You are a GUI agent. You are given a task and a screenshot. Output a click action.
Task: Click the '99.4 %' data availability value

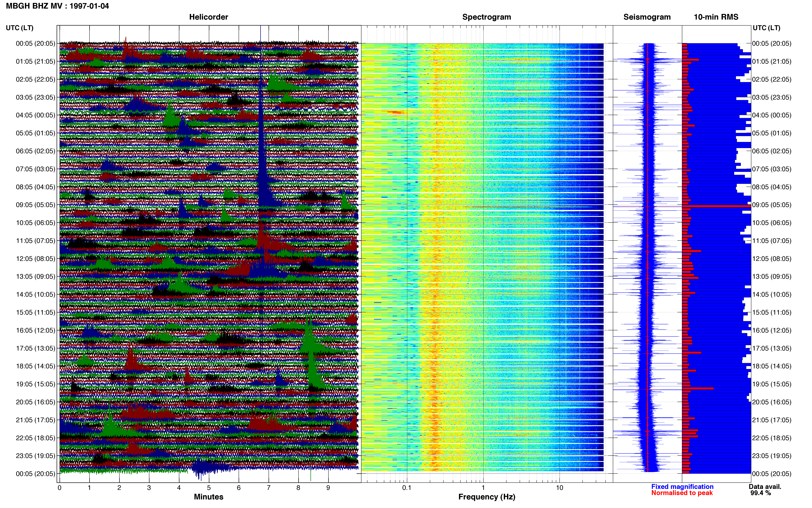pos(761,493)
